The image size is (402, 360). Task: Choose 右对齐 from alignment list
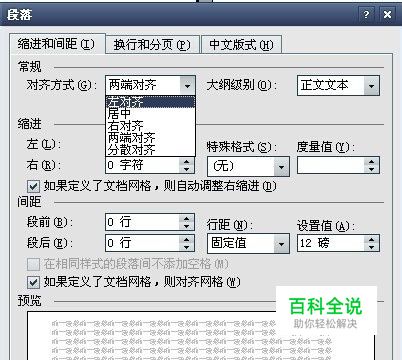click(x=150, y=126)
